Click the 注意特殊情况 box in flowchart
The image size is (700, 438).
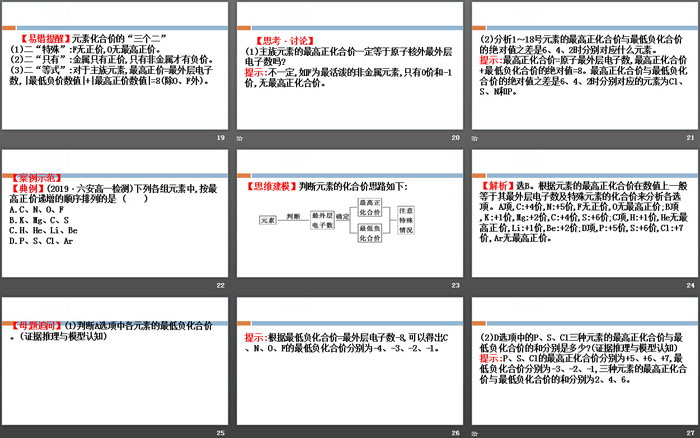406,221
